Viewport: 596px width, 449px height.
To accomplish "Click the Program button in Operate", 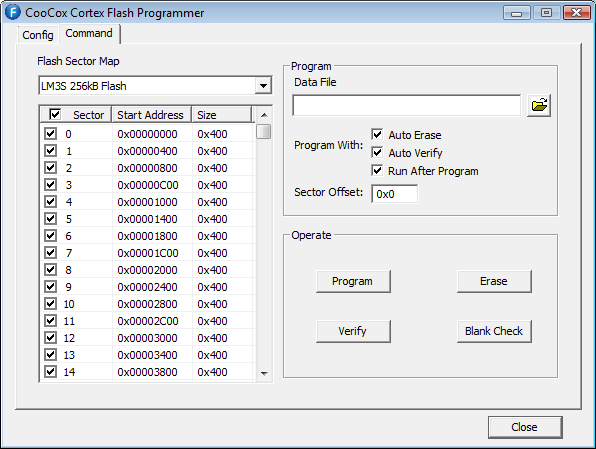I will tap(353, 281).
